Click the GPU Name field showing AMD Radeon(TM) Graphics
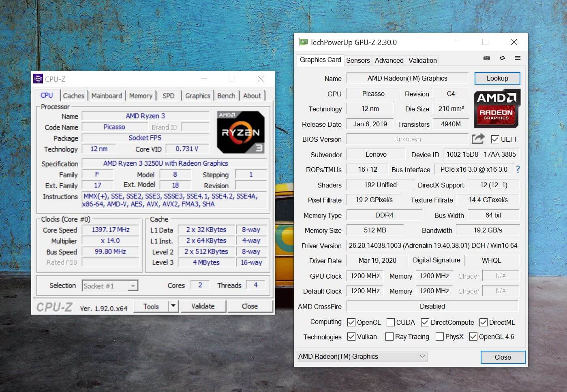Image resolution: width=567 pixels, height=392 pixels. [x=407, y=78]
